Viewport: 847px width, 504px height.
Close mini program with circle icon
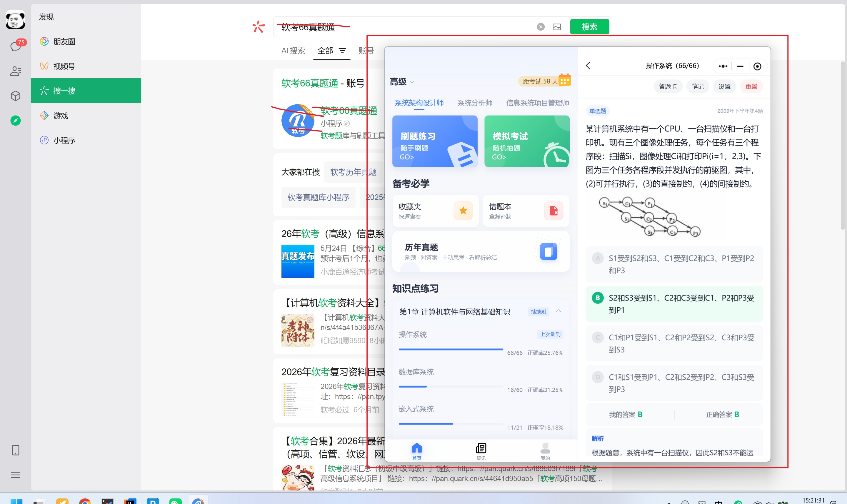pyautogui.click(x=757, y=66)
